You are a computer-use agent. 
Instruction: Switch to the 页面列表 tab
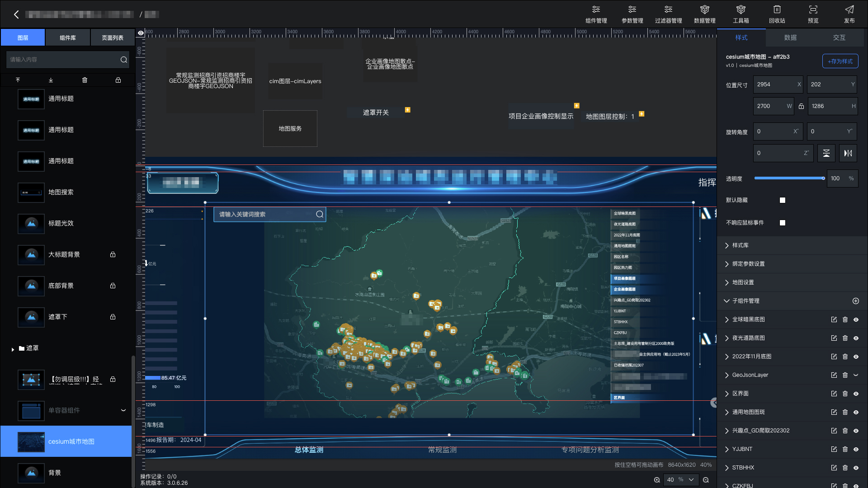(x=113, y=38)
